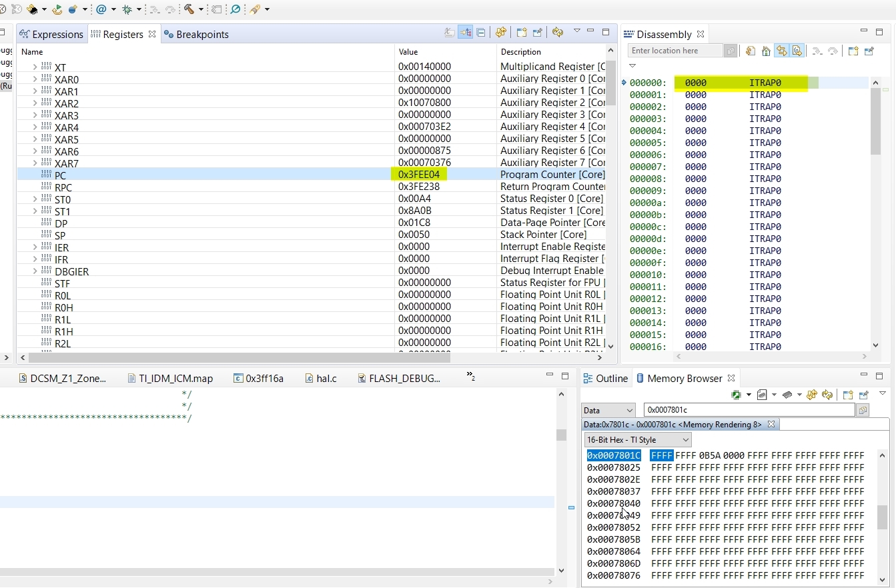The height and width of the screenshot is (588, 896).
Task: Click the hammer Build icon
Action: (x=189, y=9)
